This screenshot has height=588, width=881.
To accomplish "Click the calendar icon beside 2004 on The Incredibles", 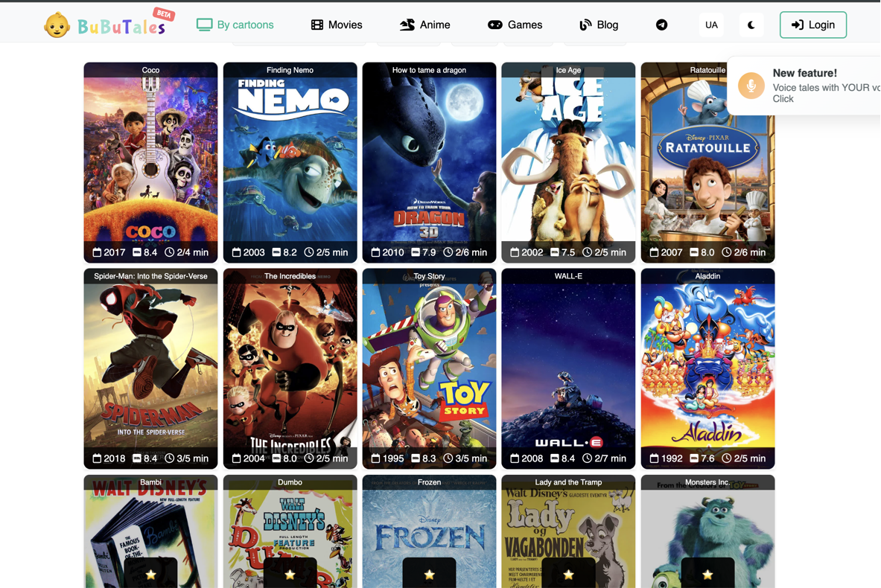I will coord(236,458).
